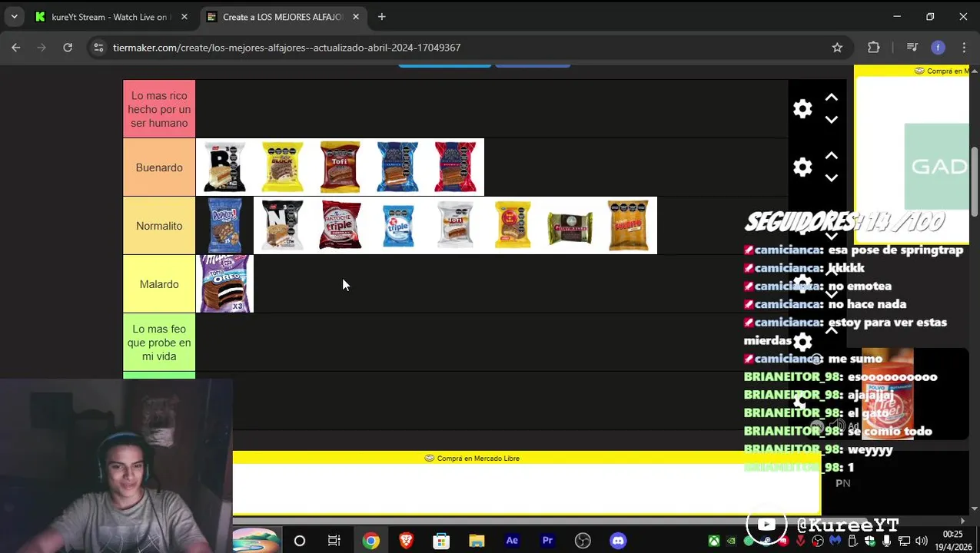Open a new browser tab

382,17
